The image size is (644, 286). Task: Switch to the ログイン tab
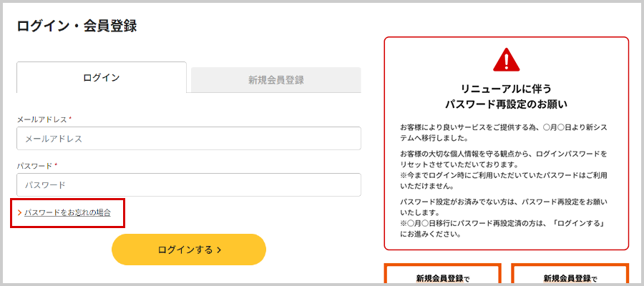(x=102, y=77)
